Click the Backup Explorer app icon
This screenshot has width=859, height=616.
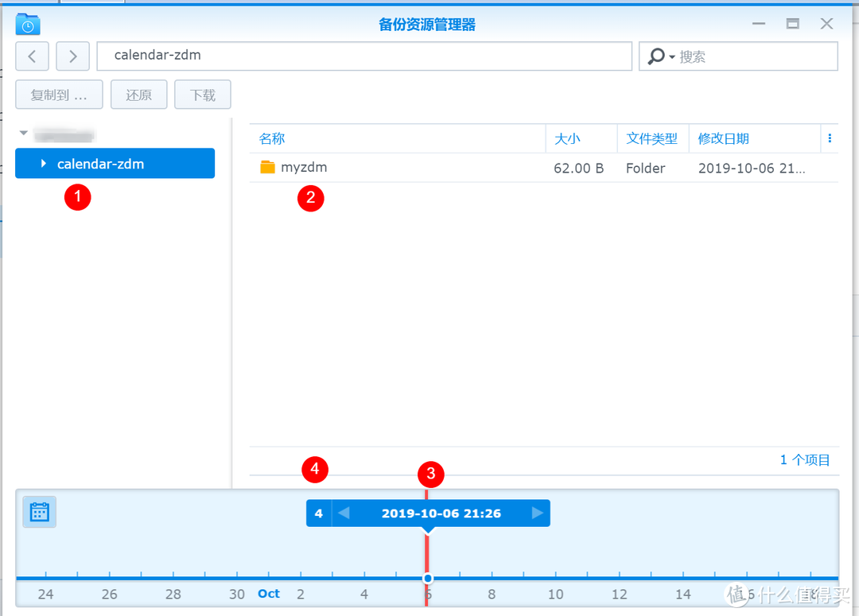[28, 25]
